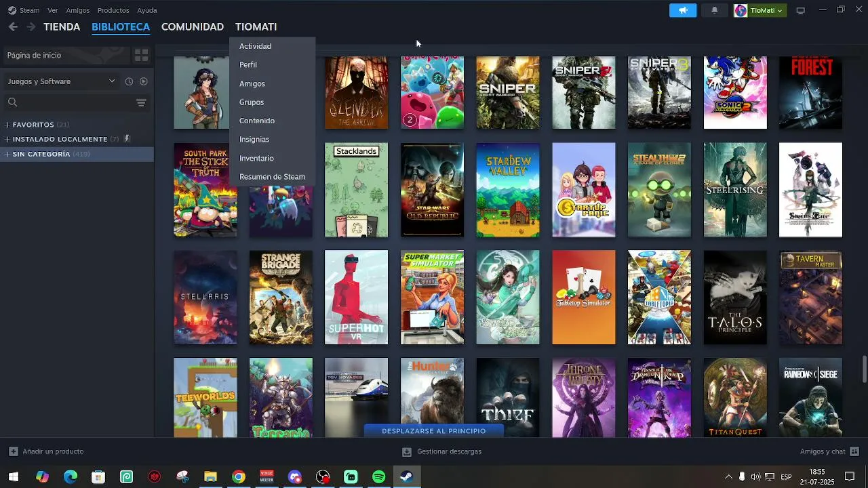The image size is (868, 488).
Task: Click the library vertical scrollbar handle
Action: tap(864, 369)
